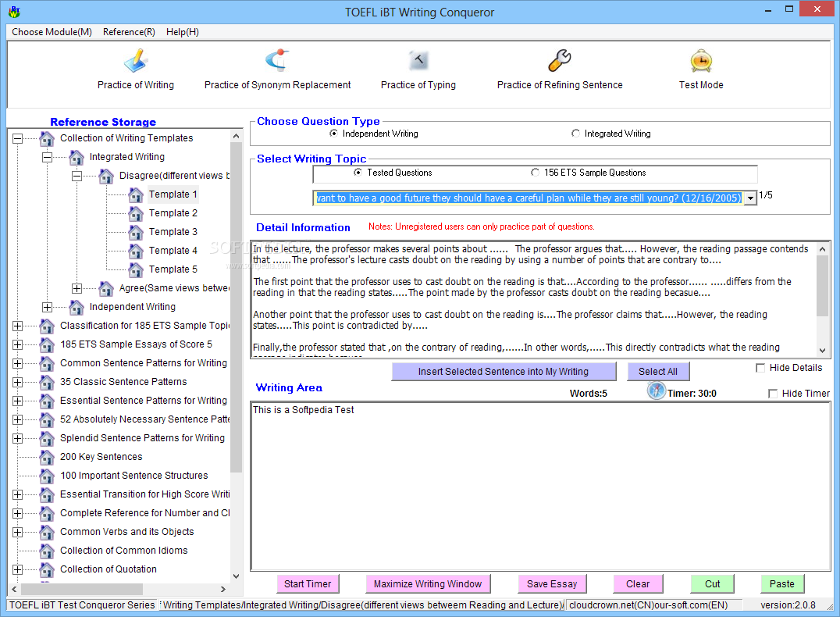Image resolution: width=840 pixels, height=617 pixels.
Task: Click Insert Selected Sentence into My Writing
Action: pyautogui.click(x=504, y=372)
